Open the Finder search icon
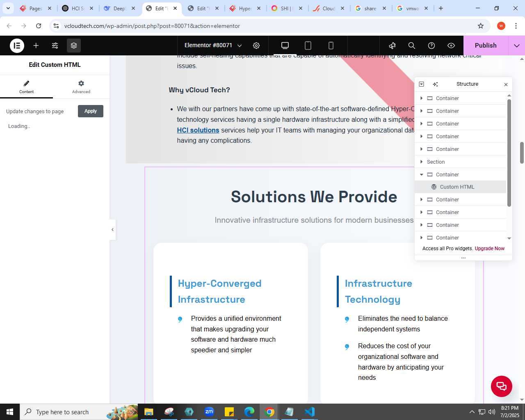The height and width of the screenshot is (420, 525). pos(412,46)
